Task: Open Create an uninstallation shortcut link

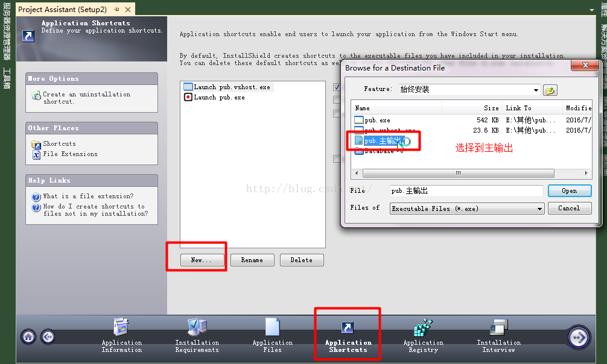Action: (86, 98)
